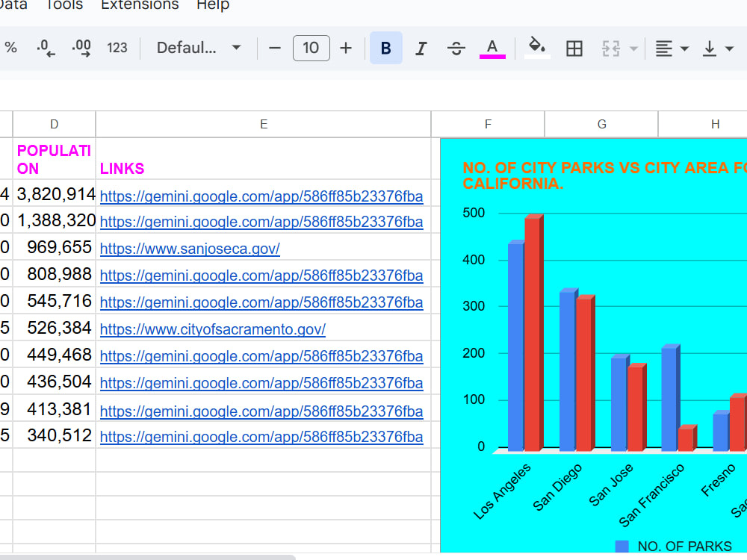Open the Tools menu

coord(64,4)
